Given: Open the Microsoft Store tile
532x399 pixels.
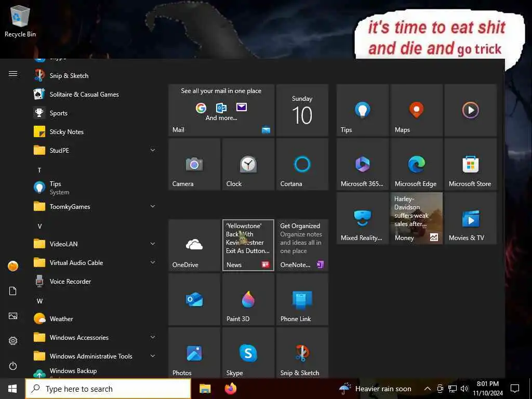Looking at the screenshot, I should coord(470,164).
